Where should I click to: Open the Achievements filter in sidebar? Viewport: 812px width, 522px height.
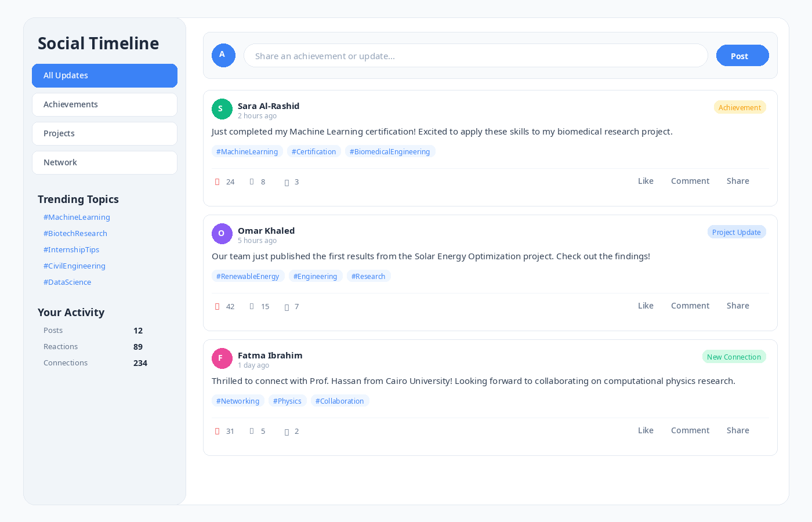pos(104,105)
